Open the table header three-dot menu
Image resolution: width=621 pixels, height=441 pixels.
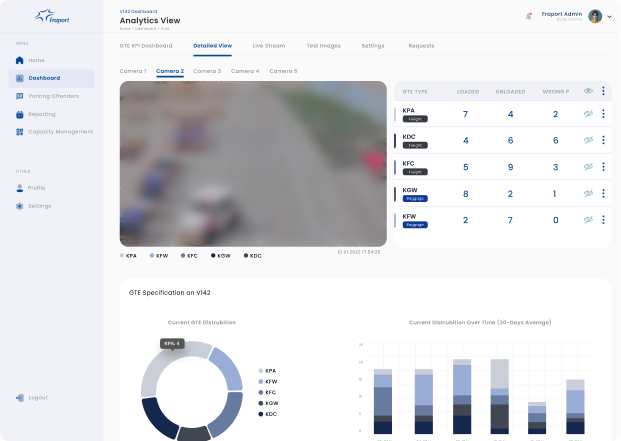[603, 91]
